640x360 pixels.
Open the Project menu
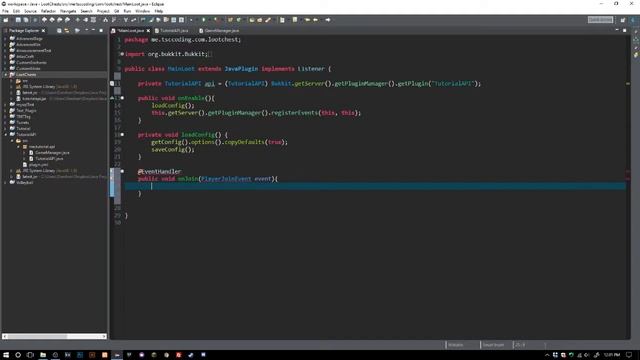pos(103,11)
